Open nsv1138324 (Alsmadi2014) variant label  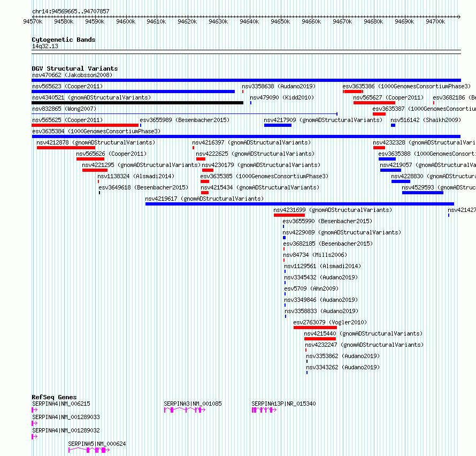[x=136, y=176]
